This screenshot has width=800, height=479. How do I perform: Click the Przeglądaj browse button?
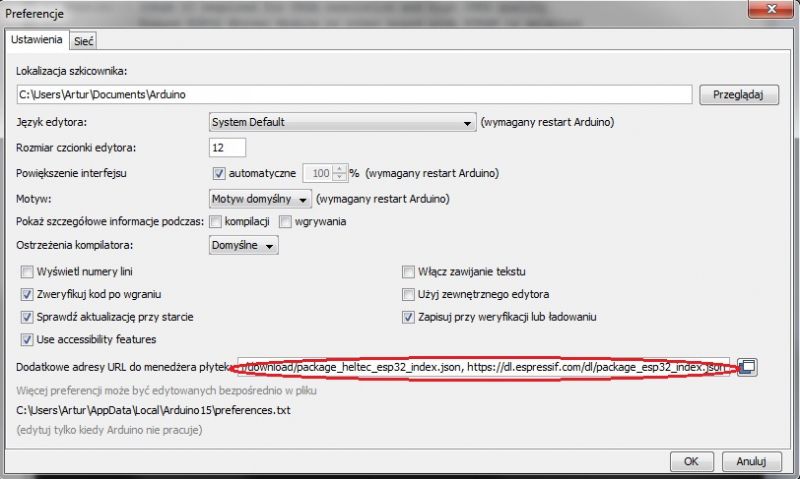click(738, 95)
